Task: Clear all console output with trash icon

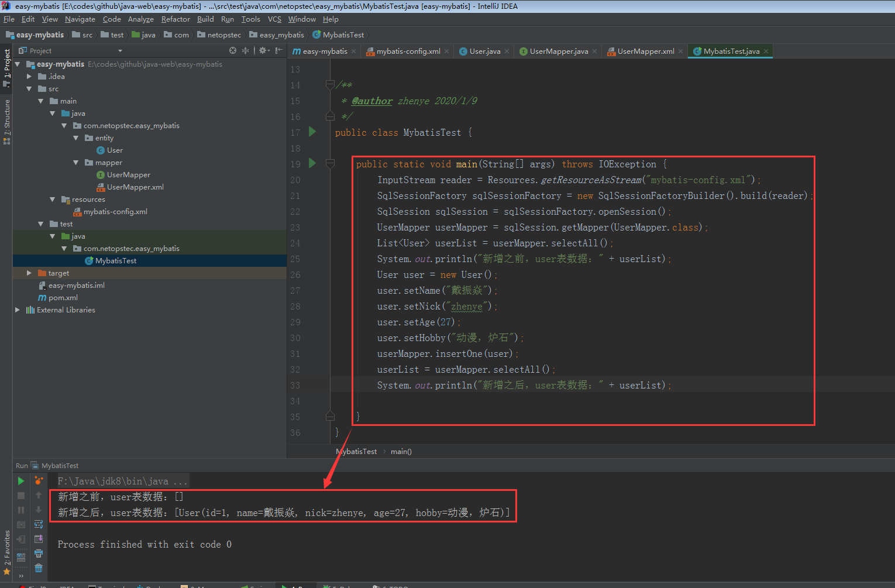Action: point(39,568)
